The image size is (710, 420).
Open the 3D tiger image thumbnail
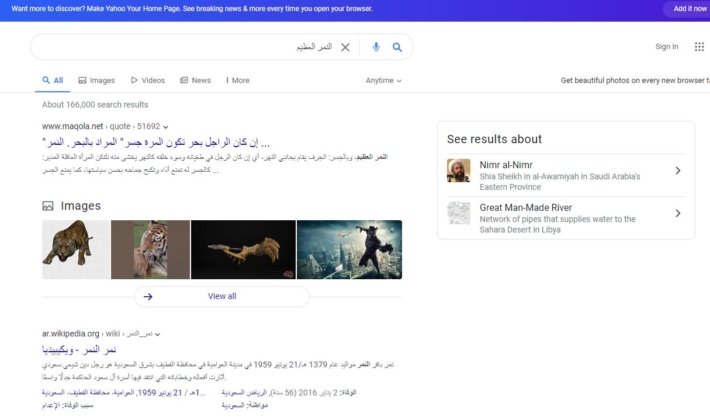coord(76,249)
